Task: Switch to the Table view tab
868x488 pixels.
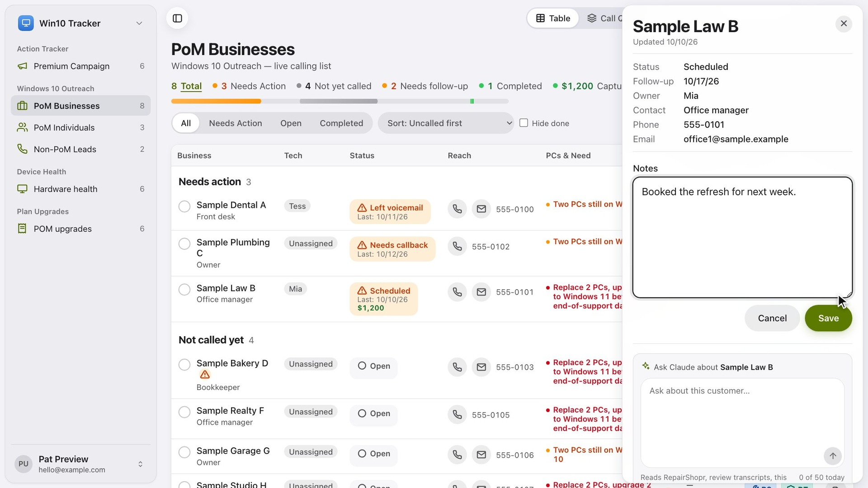Action: (x=553, y=19)
